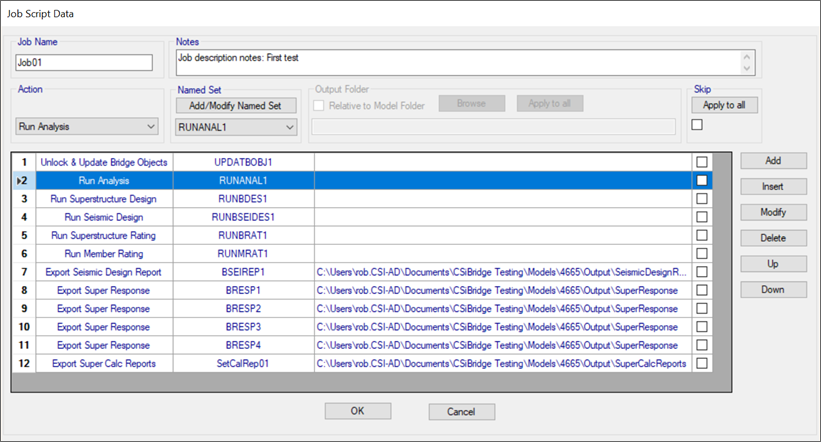Click the Insert button
The height and width of the screenshot is (442, 821).
[773, 187]
